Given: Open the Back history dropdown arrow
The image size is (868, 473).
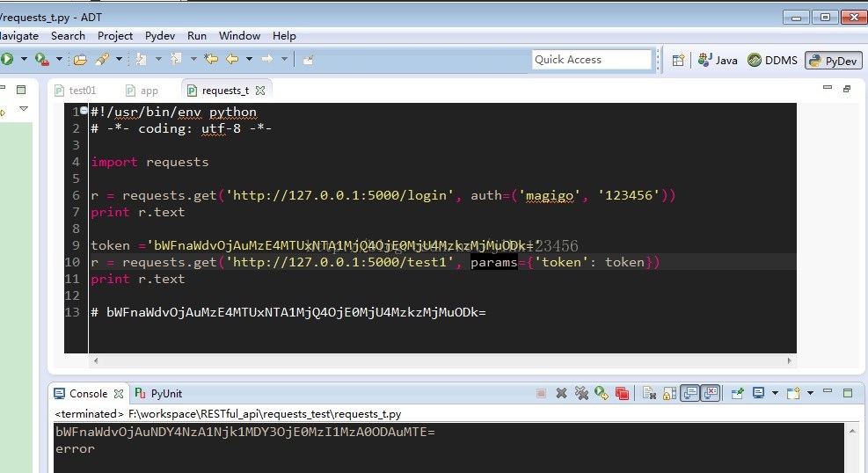Looking at the screenshot, I should click(249, 59).
